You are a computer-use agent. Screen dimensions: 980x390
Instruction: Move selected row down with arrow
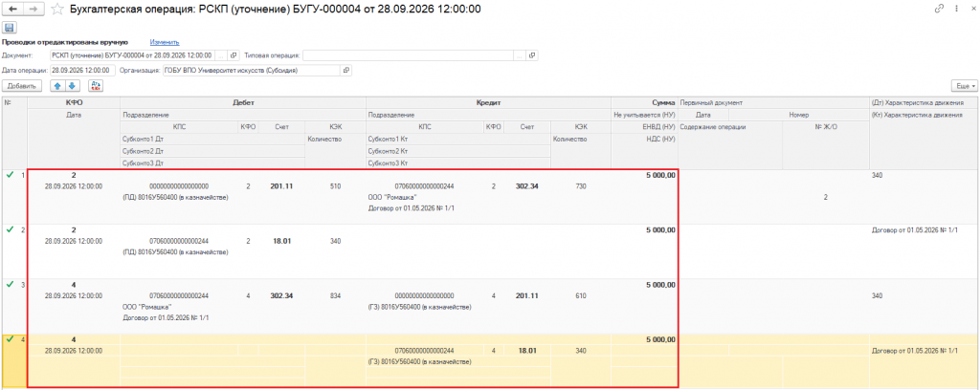pos(71,86)
